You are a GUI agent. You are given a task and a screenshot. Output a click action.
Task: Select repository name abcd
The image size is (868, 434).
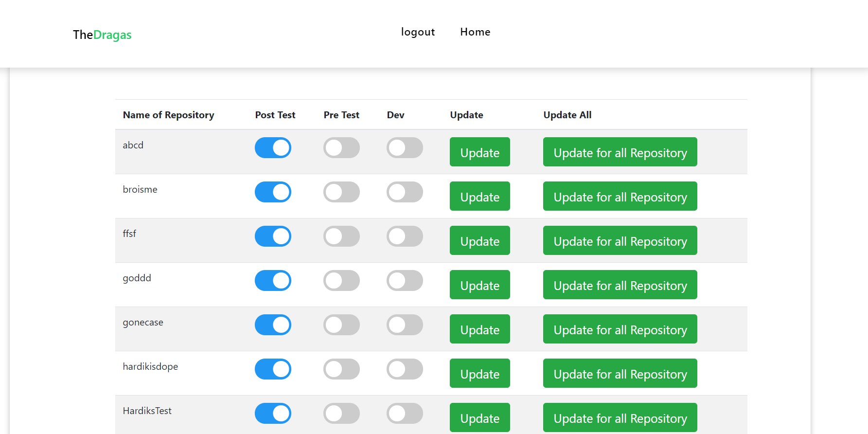[133, 145]
